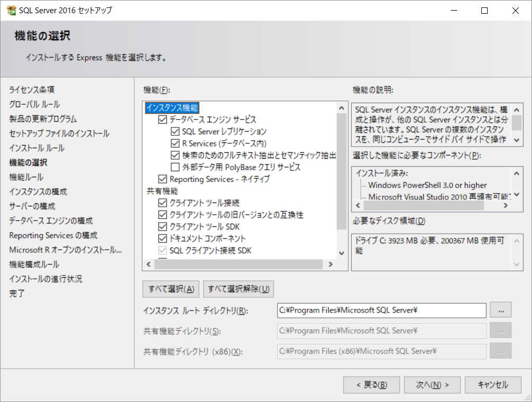Click セットアップ ファイルのインストール step
The width and height of the screenshot is (532, 402).
pyautogui.click(x=59, y=133)
